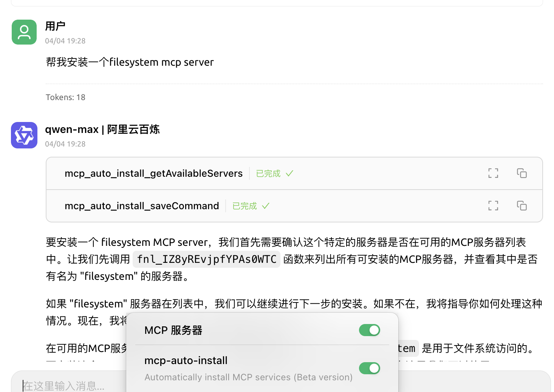Copy the getAvailableServers tool call result
The width and height of the screenshot is (554, 392).
[x=522, y=173]
